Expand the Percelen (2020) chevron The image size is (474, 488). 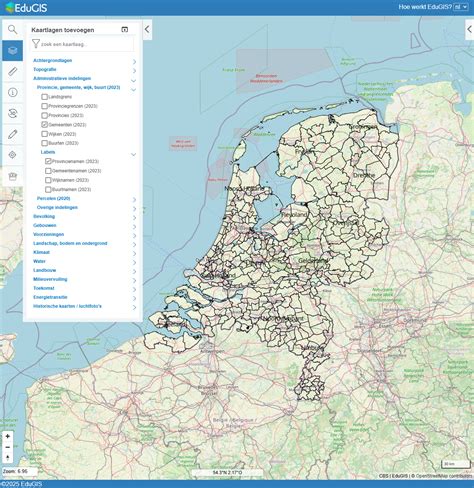click(134, 200)
